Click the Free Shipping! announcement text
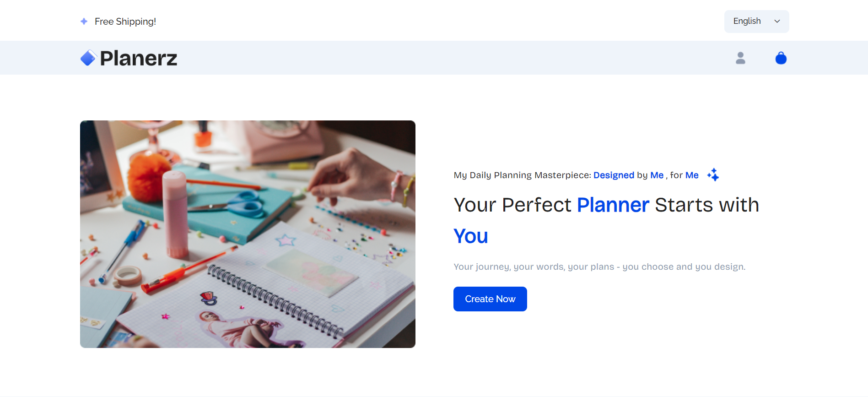The height and width of the screenshot is (397, 868). (x=125, y=22)
